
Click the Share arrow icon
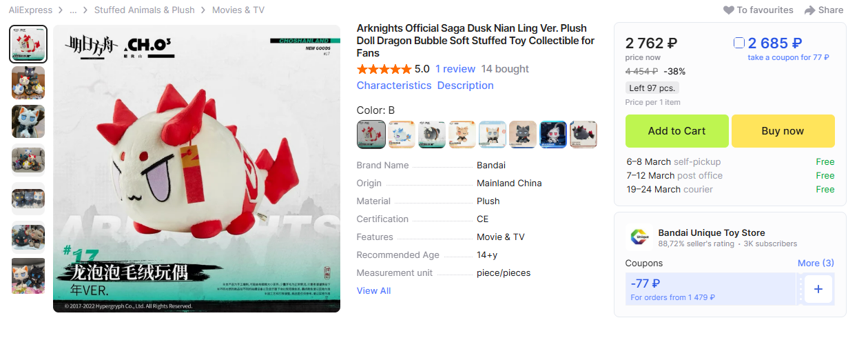[x=810, y=10]
